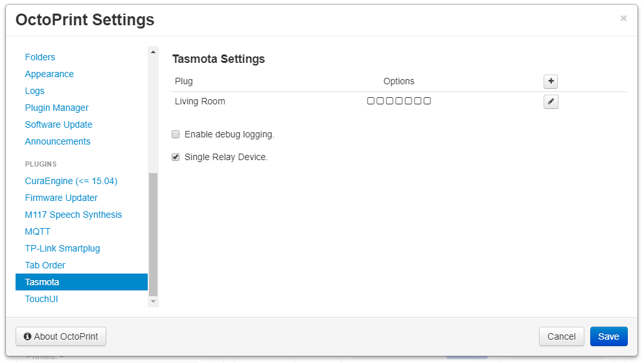Image resolution: width=644 pixels, height=363 pixels.
Task: Select CuraEngine (<= 15.04) plugin settings
Action: tap(71, 181)
